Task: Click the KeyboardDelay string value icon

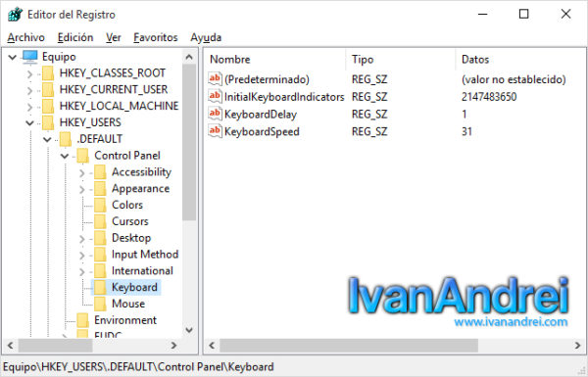Action: [215, 114]
